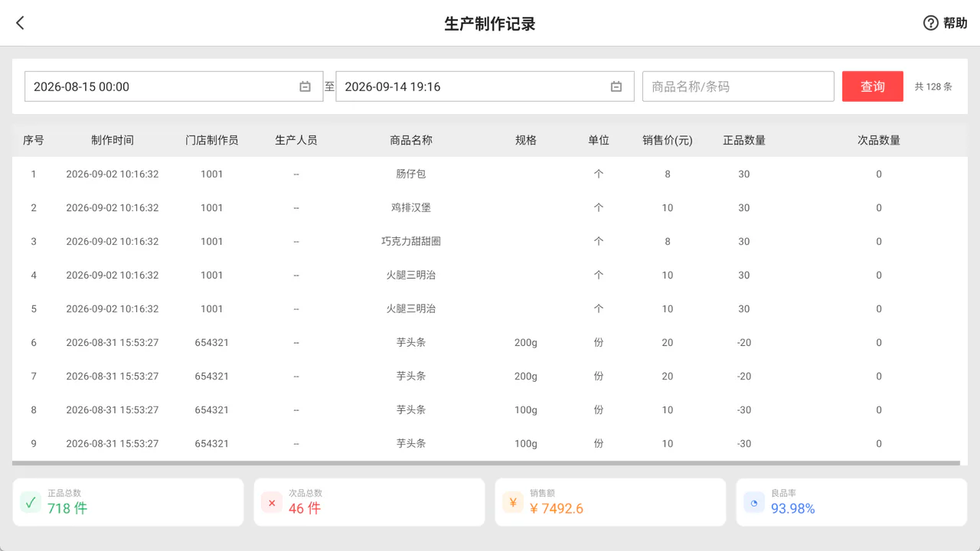Click the ¥ 7492.6 sales amount

pyautogui.click(x=557, y=508)
